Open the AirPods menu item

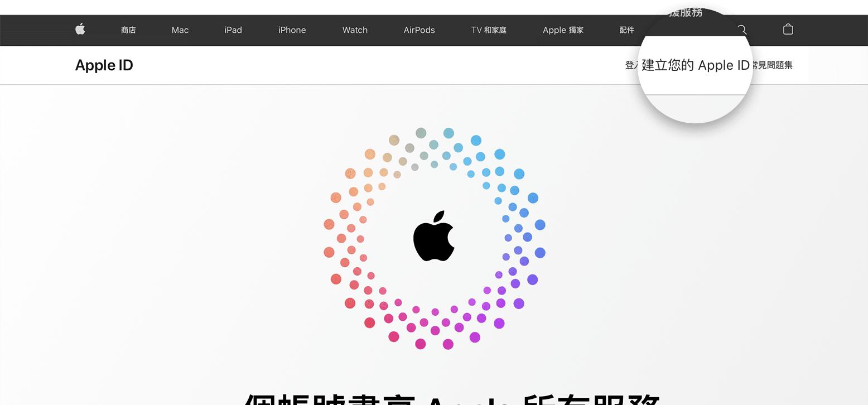point(419,30)
